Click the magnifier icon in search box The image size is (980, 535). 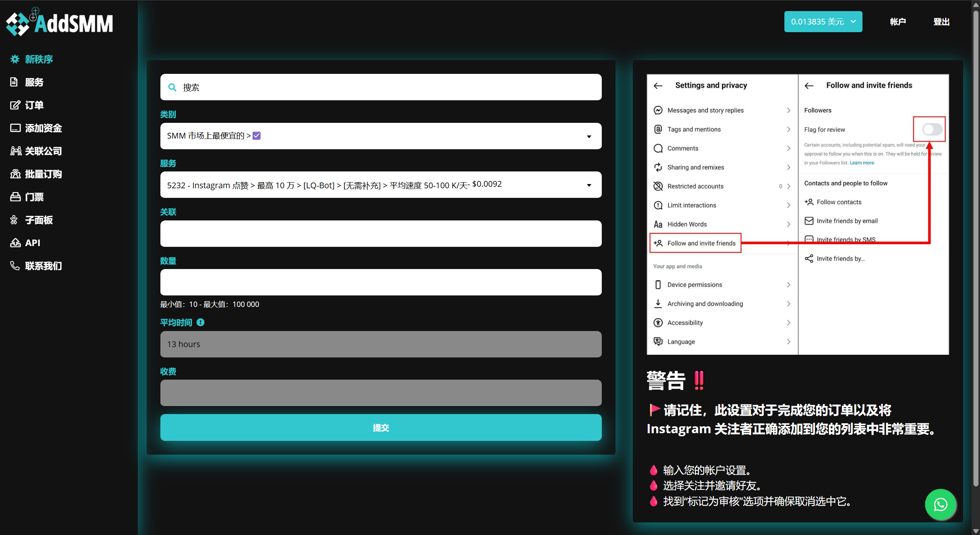click(x=172, y=87)
